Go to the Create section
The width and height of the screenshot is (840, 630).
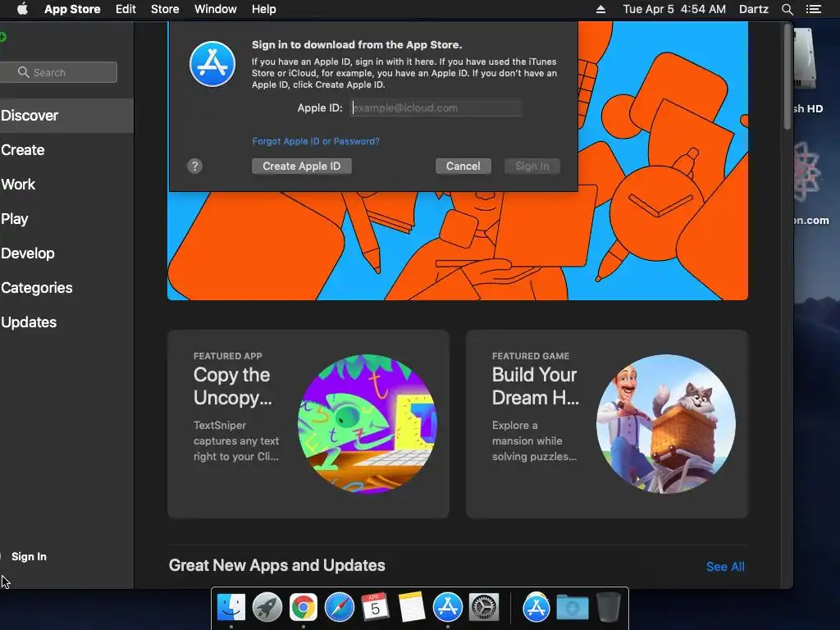click(x=66, y=150)
